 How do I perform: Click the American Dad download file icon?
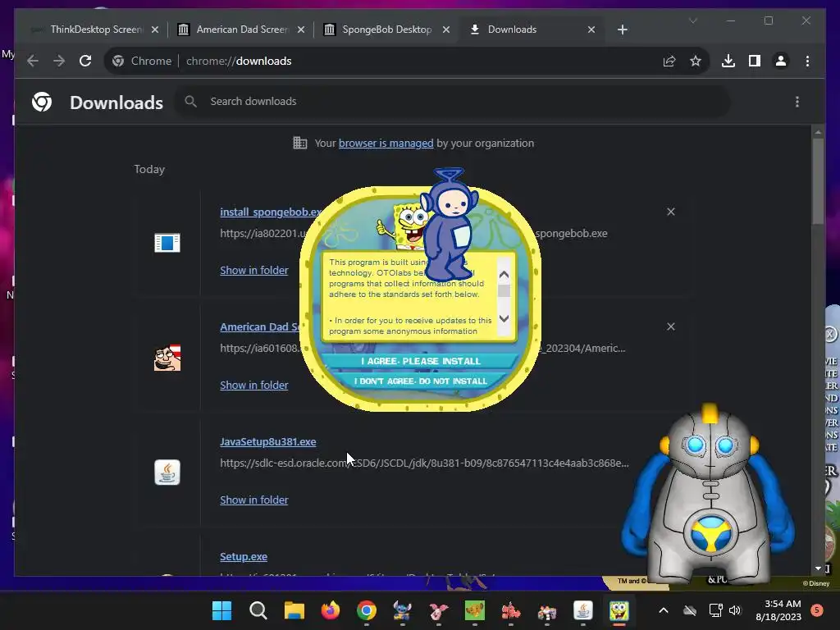coord(167,358)
